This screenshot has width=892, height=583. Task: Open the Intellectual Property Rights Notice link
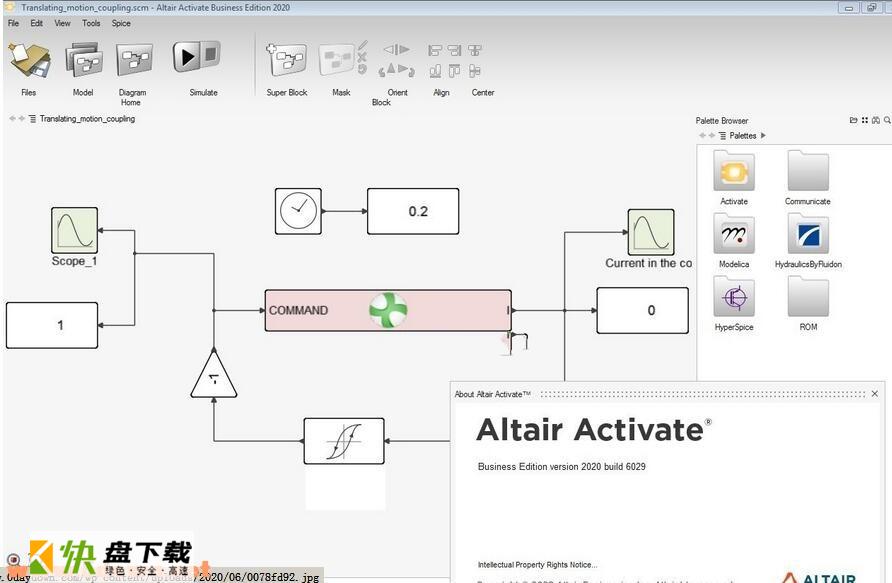coord(538,565)
